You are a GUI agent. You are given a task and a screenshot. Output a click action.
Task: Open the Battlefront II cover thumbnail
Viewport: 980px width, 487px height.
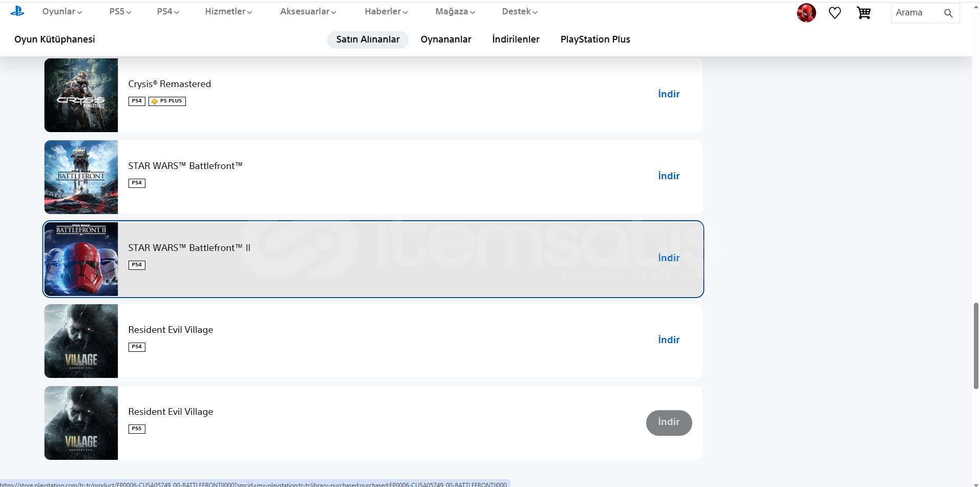(81, 259)
